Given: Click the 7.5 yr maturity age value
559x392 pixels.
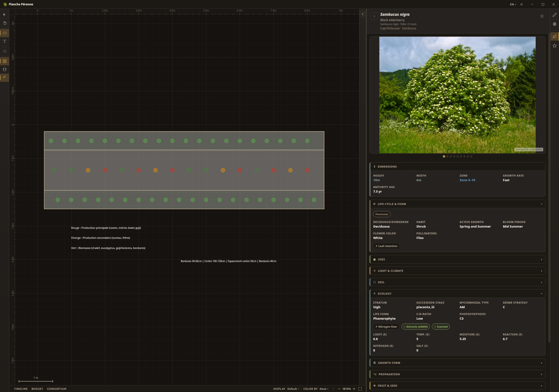Looking at the screenshot, I should 377,192.
